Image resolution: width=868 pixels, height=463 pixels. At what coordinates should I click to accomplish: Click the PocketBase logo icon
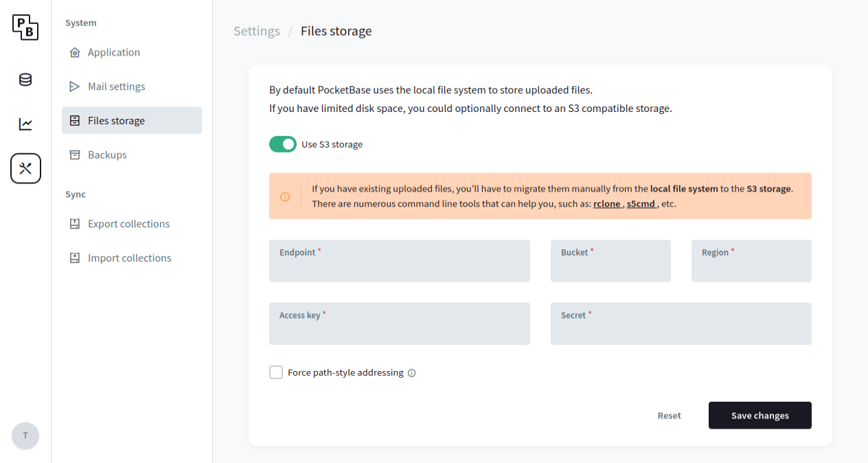click(x=25, y=27)
